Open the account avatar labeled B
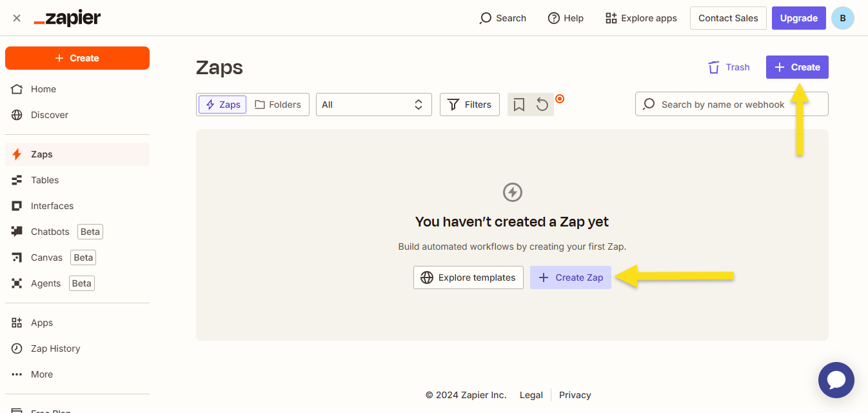 tap(843, 18)
